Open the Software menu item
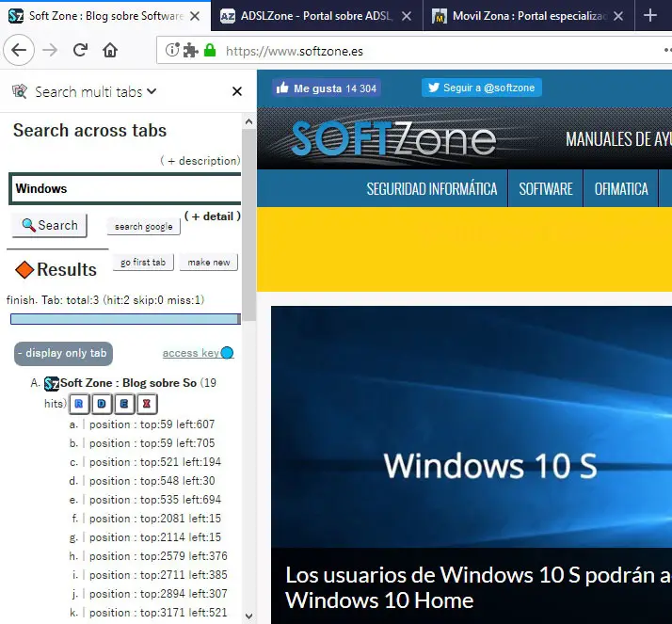672x624 pixels. tap(546, 189)
